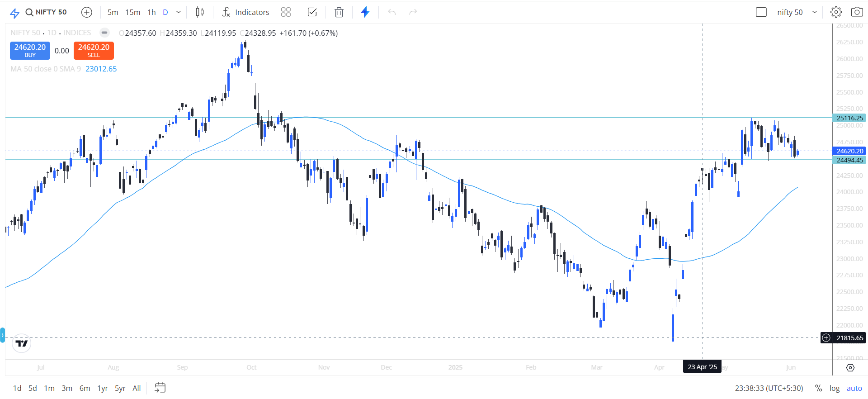Set range to 6m
The image size is (868, 399).
pos(85,388)
